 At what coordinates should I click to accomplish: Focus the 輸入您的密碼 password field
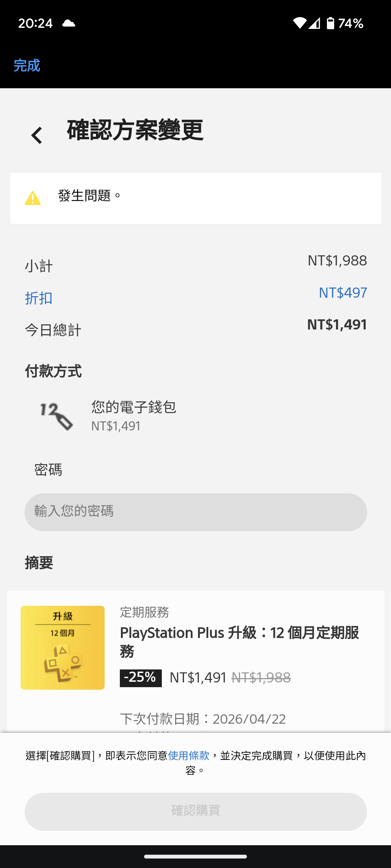195,512
